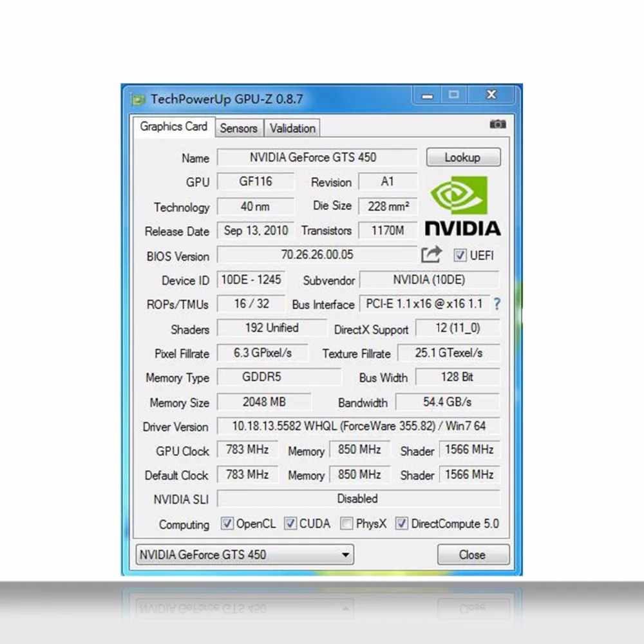Image resolution: width=644 pixels, height=644 pixels.
Task: Click the Name field NVIDIA GeForce GTS 450
Action: point(317,157)
